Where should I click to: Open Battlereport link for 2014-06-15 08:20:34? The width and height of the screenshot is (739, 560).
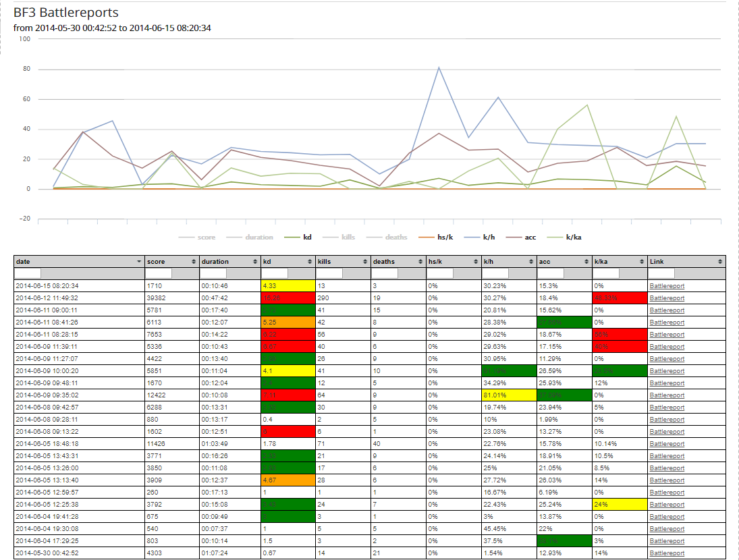667,286
